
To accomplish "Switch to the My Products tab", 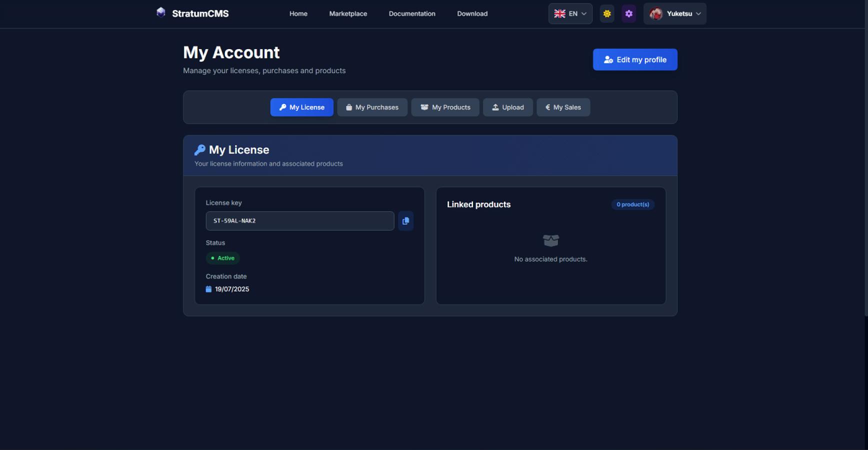I will (445, 107).
